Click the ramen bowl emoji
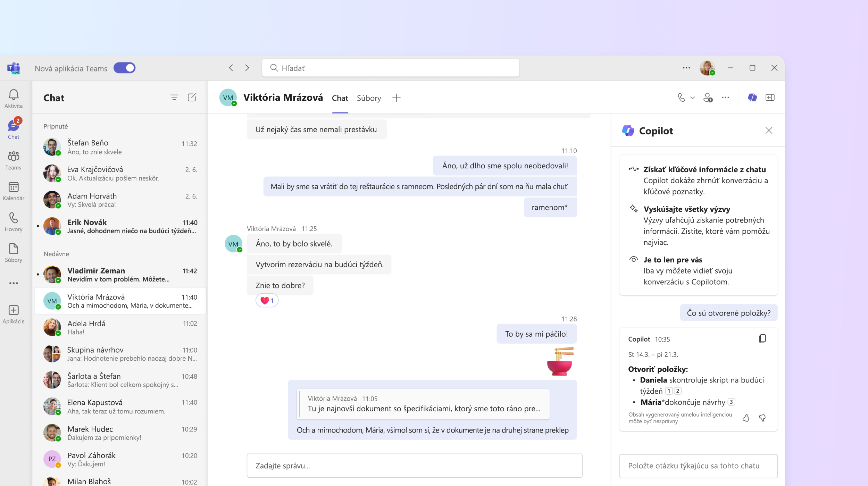This screenshot has height=486, width=868. (x=560, y=361)
